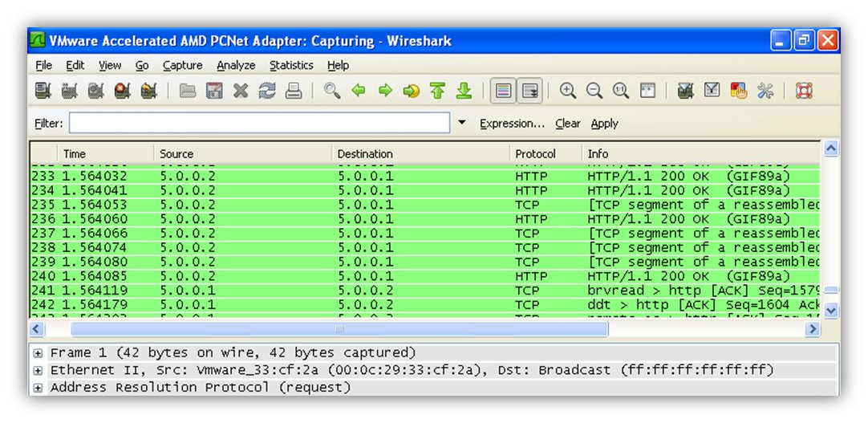Open a capture file folder icon

(x=188, y=90)
